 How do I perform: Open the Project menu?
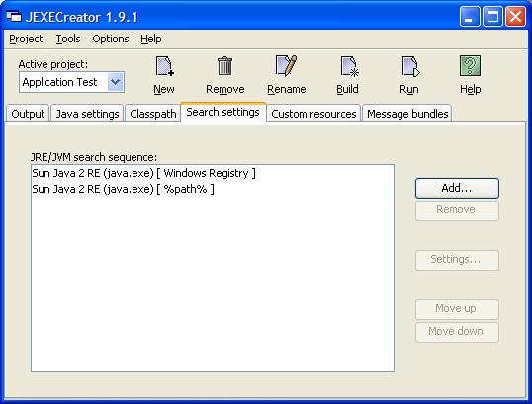click(26, 39)
